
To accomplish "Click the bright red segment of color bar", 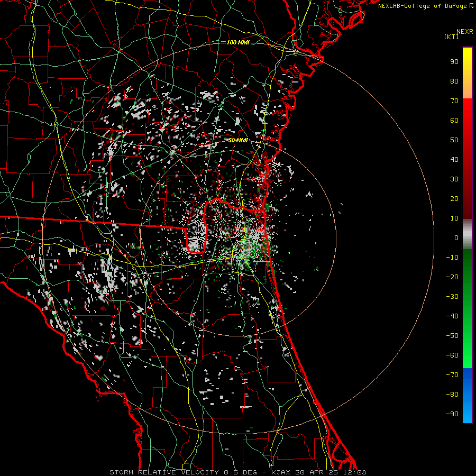I will (467, 122).
